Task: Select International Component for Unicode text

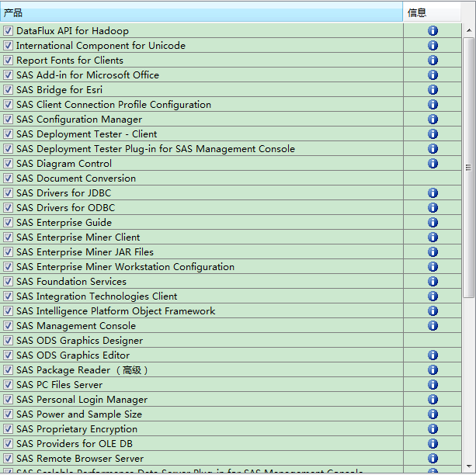Action: pyautogui.click(x=101, y=46)
